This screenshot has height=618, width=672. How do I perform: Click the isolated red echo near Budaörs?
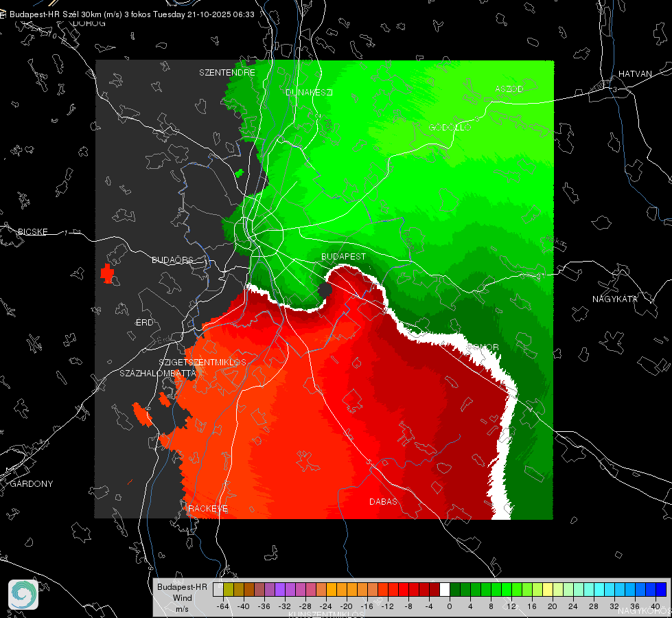pyautogui.click(x=106, y=273)
